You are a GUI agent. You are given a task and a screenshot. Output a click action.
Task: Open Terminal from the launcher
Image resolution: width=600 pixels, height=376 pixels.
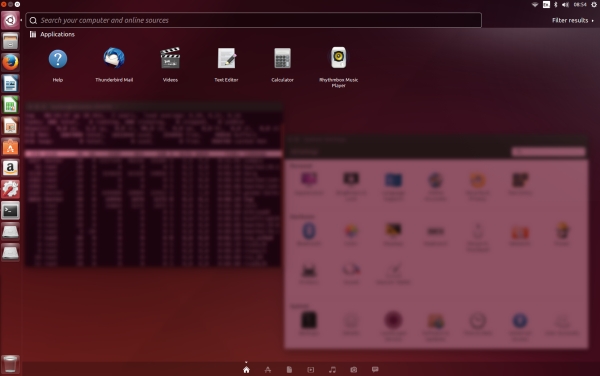click(10, 210)
